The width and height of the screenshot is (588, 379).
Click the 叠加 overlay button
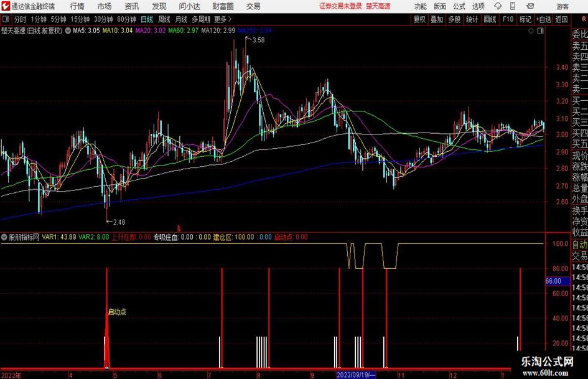[x=437, y=19]
